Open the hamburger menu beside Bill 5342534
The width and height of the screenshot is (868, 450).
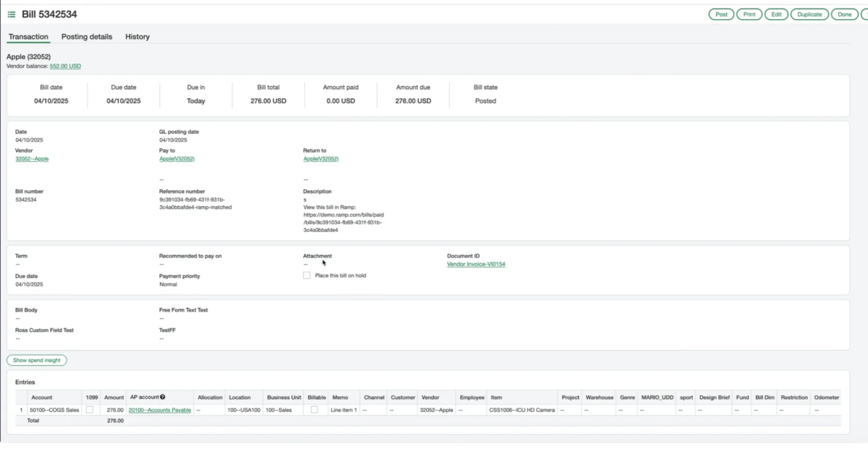(11, 15)
